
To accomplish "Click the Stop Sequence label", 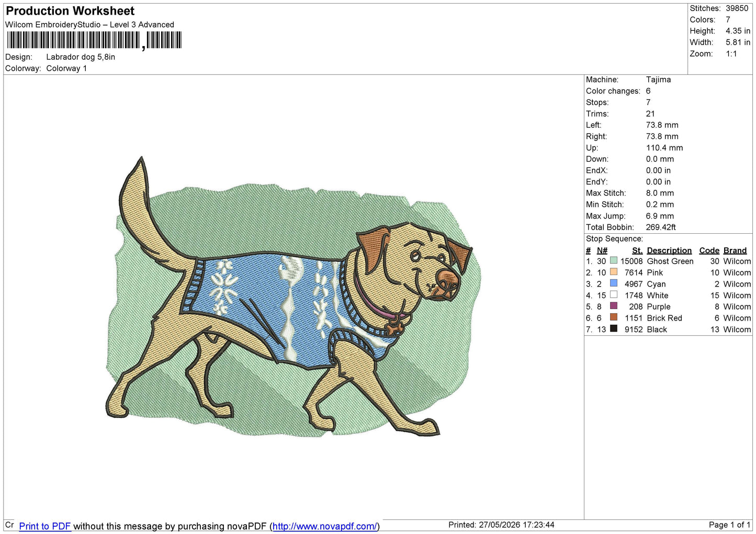I will click(614, 238).
